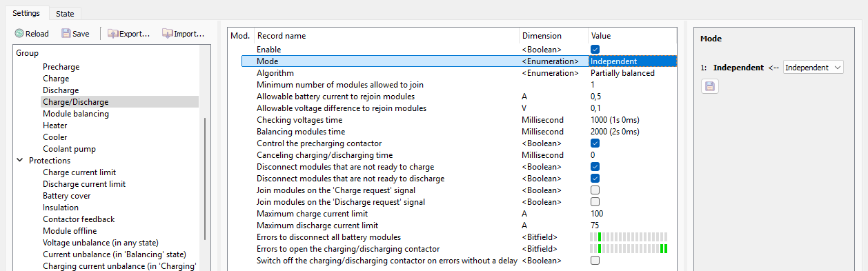Select Heater in the settings tree
The height and width of the screenshot is (271, 868).
(55, 126)
